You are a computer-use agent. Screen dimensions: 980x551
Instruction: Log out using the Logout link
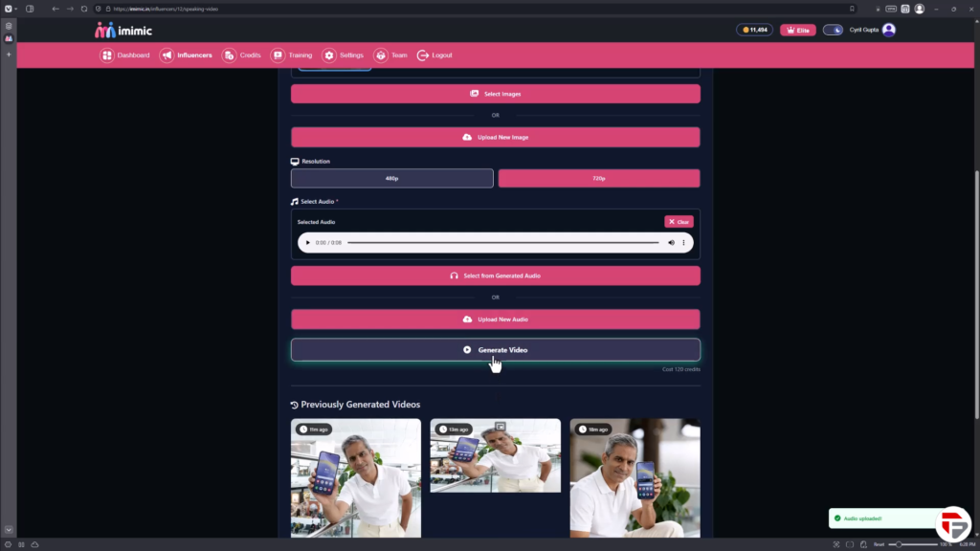click(x=434, y=55)
